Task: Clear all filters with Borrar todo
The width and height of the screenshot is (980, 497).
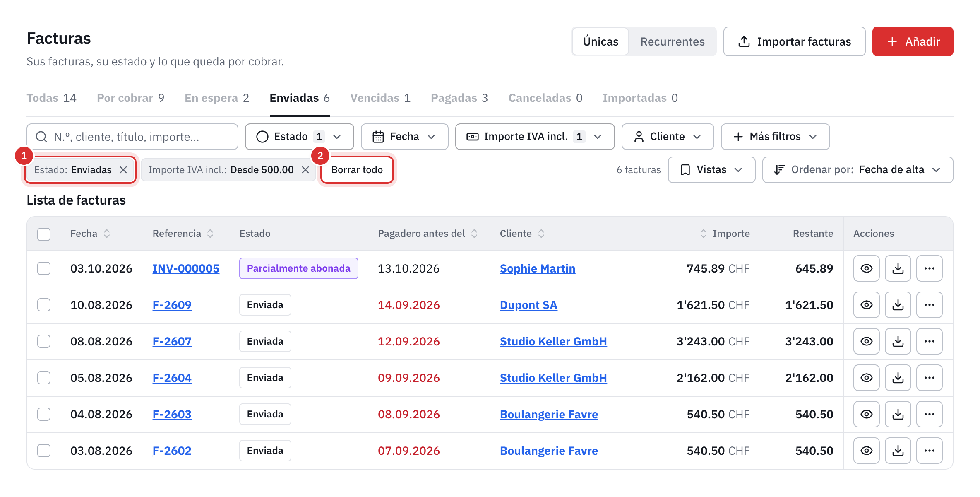Action: point(357,170)
